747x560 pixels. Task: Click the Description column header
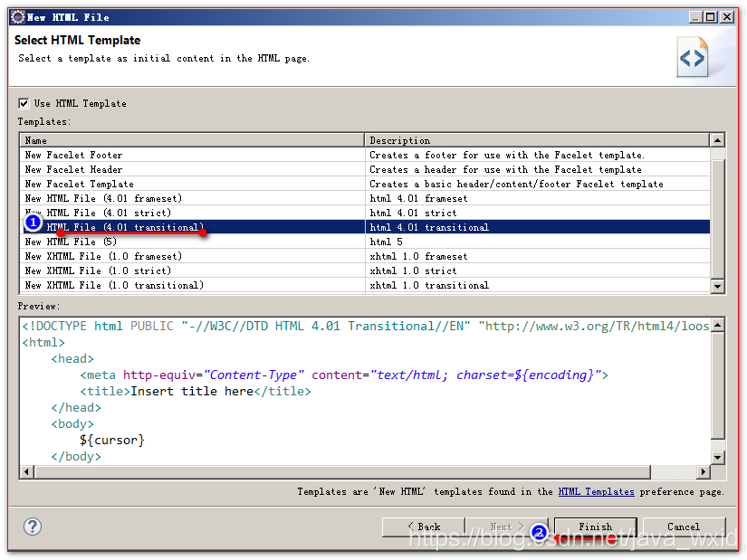pos(537,140)
